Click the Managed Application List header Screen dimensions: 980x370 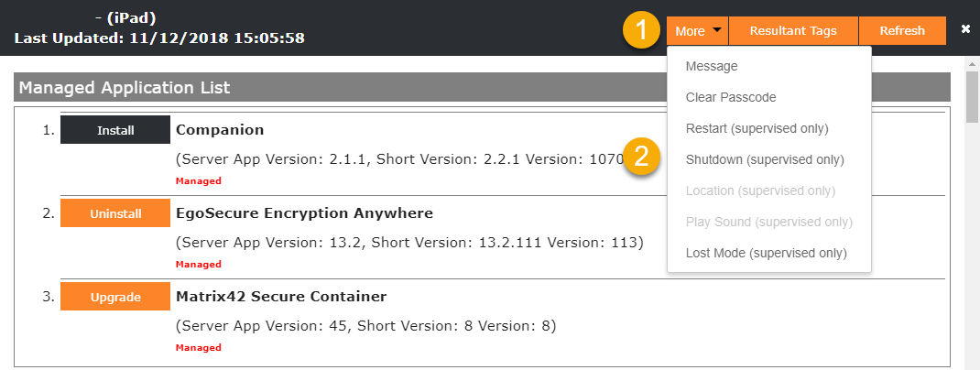pos(482,88)
